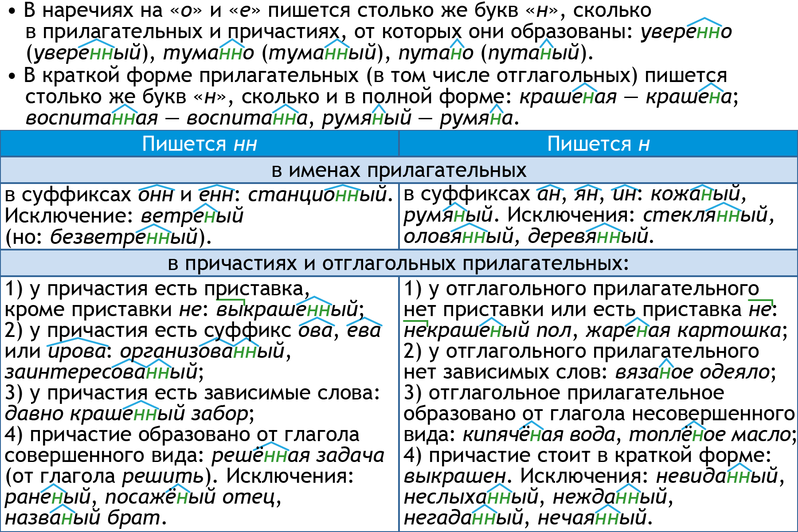Screen dimensions: 798x532
Task: Click the phrase 'названый брат'
Action: pos(82,518)
